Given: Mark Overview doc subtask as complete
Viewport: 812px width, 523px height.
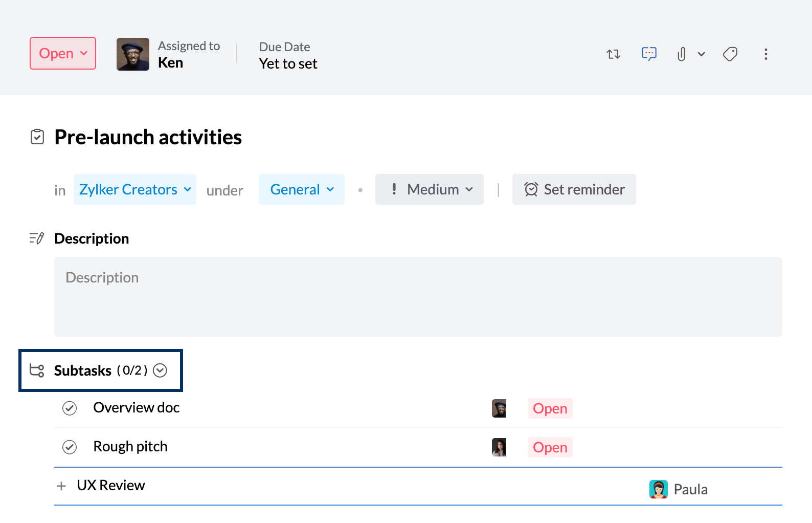Looking at the screenshot, I should tap(70, 408).
